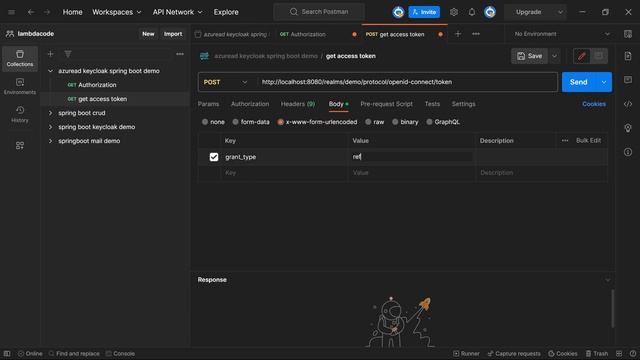Click the Invite button
The height and width of the screenshot is (360, 640).
point(424,12)
